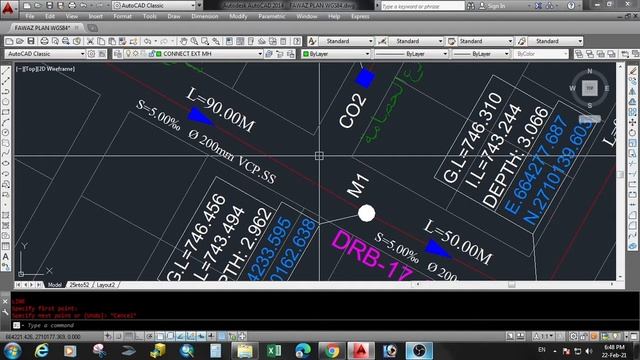640x360 pixels.
Task: Switch to the 29into52 layout tab
Action: (x=79, y=285)
